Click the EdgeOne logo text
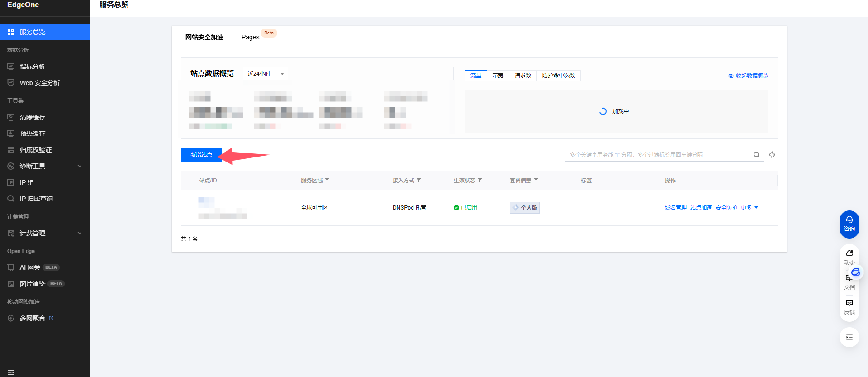The width and height of the screenshot is (868, 377). click(23, 5)
